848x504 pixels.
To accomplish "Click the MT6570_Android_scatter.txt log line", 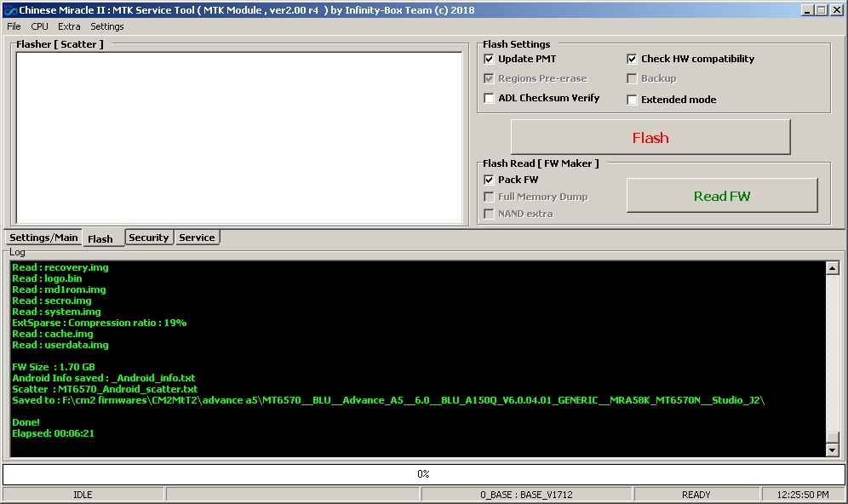I will point(105,389).
